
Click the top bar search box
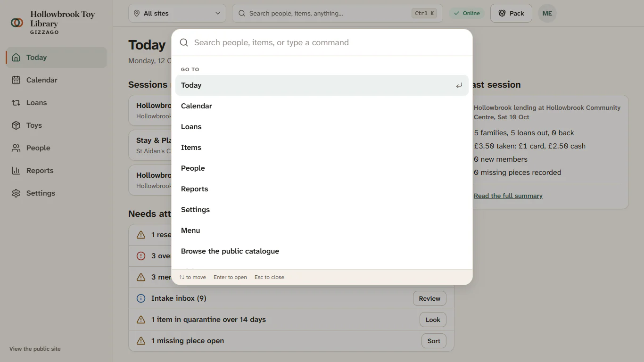(338, 13)
